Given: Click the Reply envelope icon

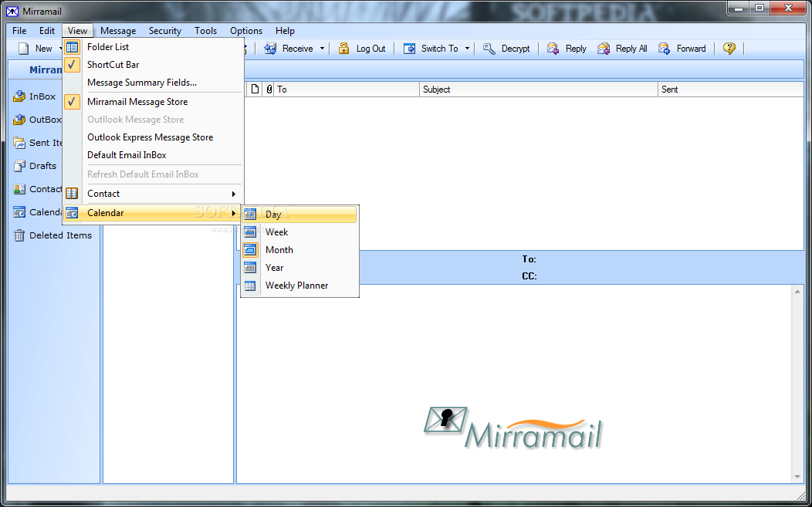Looking at the screenshot, I should (553, 49).
